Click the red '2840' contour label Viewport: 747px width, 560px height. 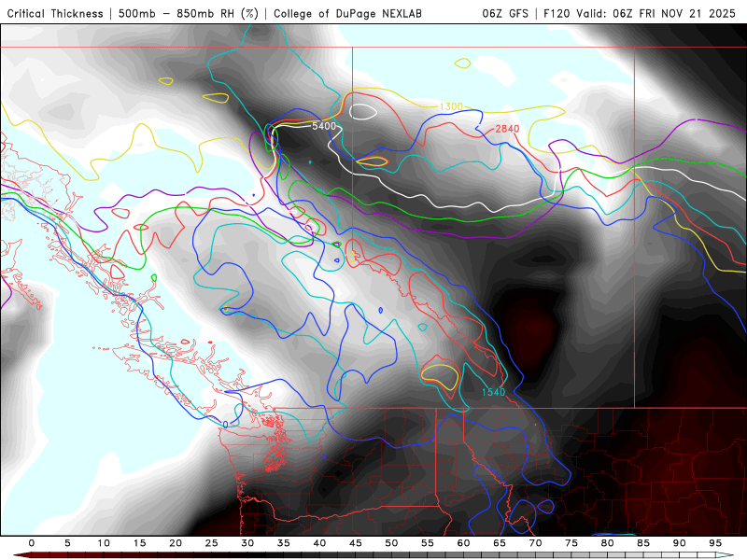[x=507, y=129]
